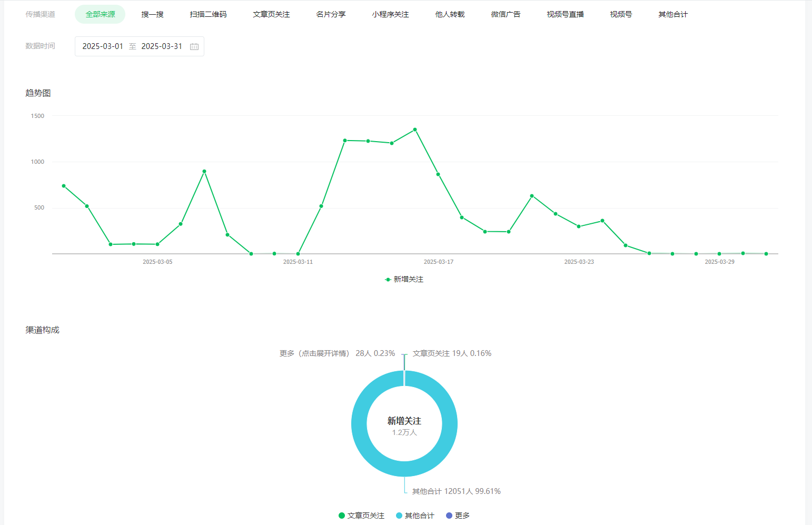The width and height of the screenshot is (812, 525).
Task: Select the 其他合计 channel tab at top
Action: click(x=672, y=14)
